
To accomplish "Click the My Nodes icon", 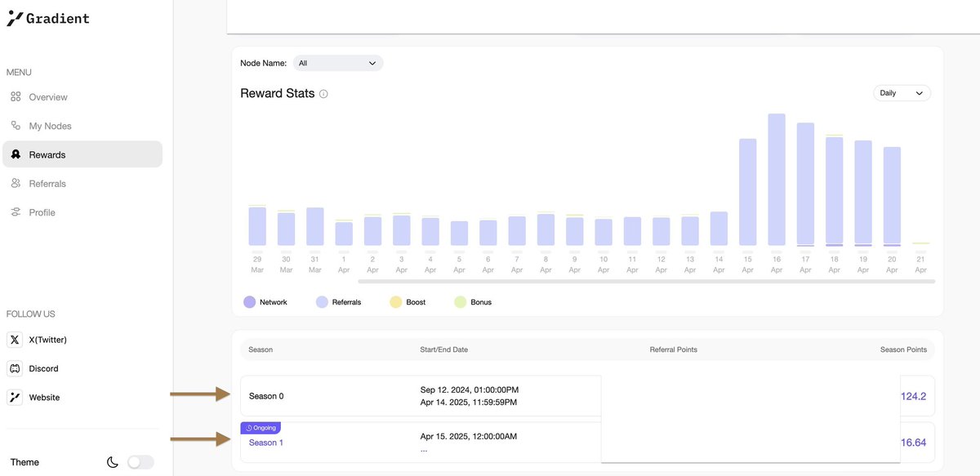I will point(16,126).
